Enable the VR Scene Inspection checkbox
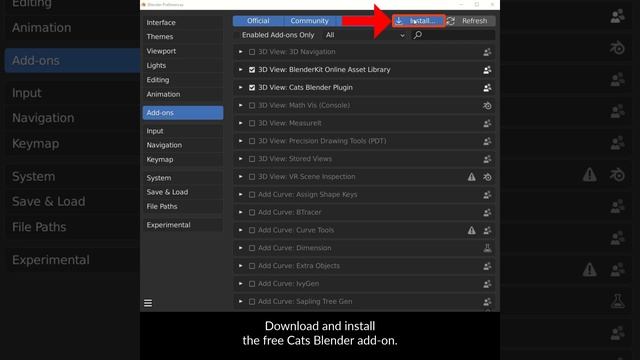Image resolution: width=640 pixels, height=360 pixels. [x=252, y=177]
